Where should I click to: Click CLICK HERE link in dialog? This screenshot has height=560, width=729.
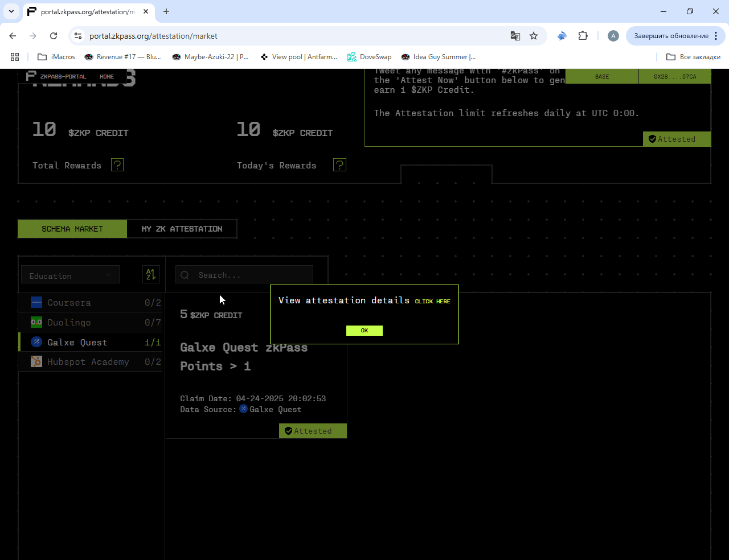click(x=432, y=302)
